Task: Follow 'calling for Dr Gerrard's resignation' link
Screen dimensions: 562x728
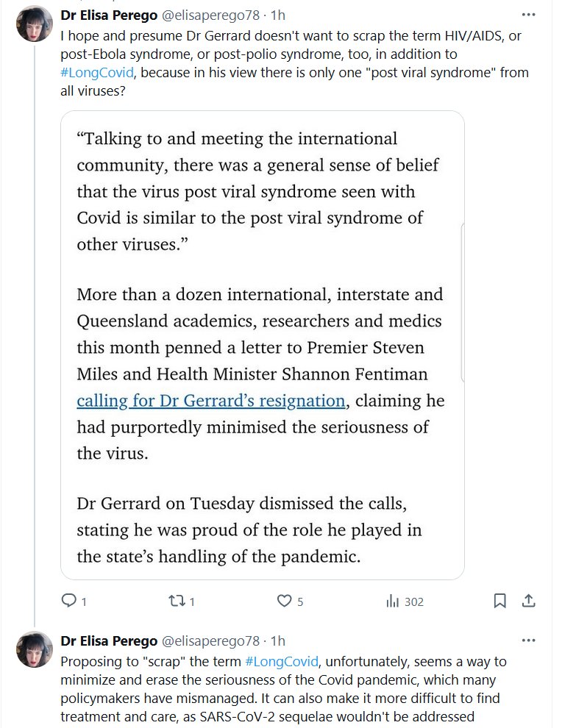Action: click(211, 401)
